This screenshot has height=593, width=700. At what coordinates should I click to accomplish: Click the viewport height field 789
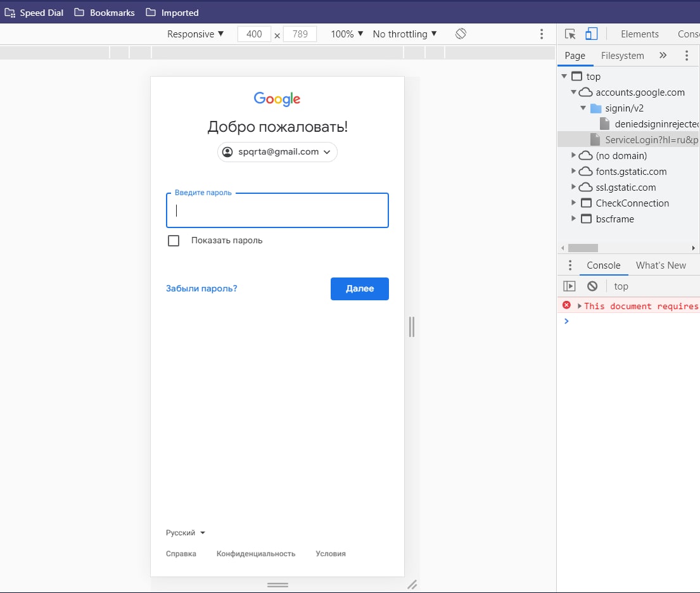coord(300,34)
